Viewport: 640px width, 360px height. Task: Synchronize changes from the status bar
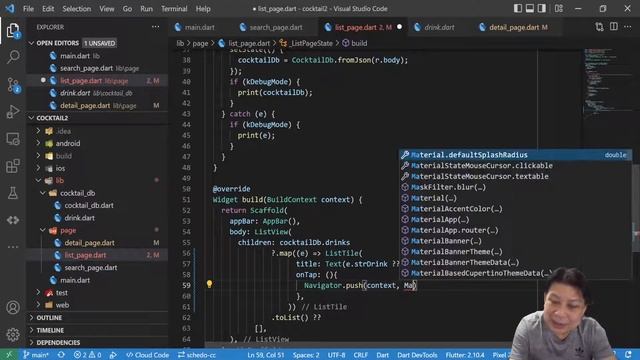(61, 355)
